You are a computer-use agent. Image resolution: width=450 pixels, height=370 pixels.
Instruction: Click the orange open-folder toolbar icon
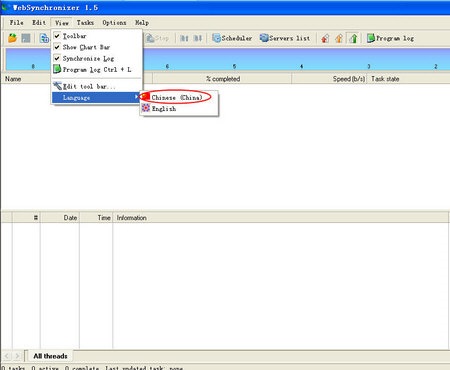coord(12,38)
